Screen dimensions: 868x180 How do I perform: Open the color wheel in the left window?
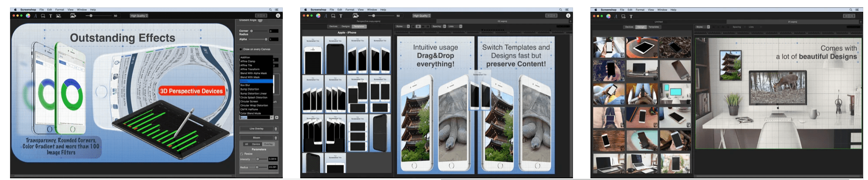[28, 16]
